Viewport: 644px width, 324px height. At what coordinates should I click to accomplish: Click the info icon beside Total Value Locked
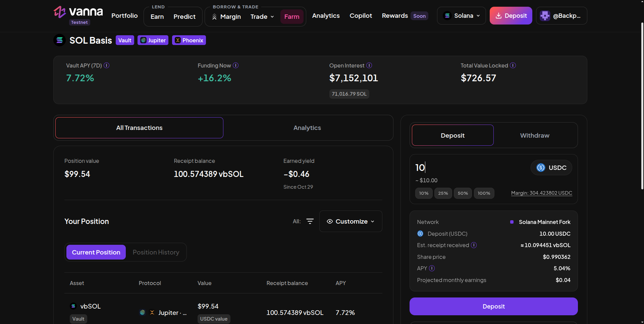click(513, 65)
